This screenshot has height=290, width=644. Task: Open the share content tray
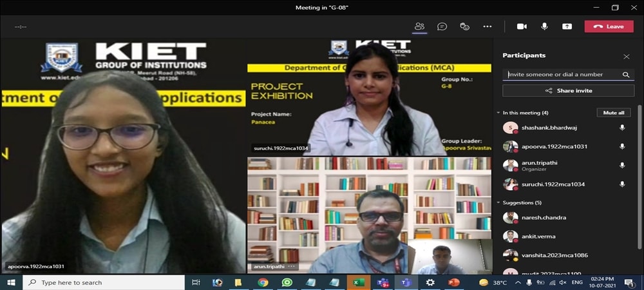567,26
